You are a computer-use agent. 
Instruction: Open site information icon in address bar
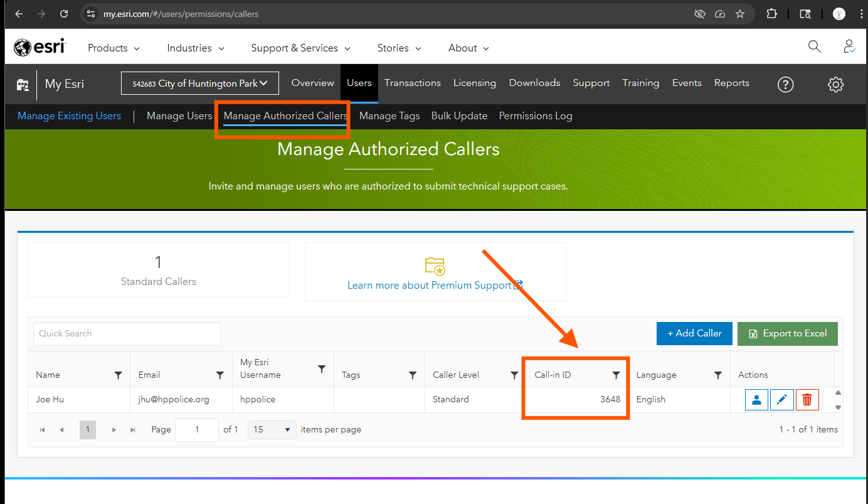point(91,14)
